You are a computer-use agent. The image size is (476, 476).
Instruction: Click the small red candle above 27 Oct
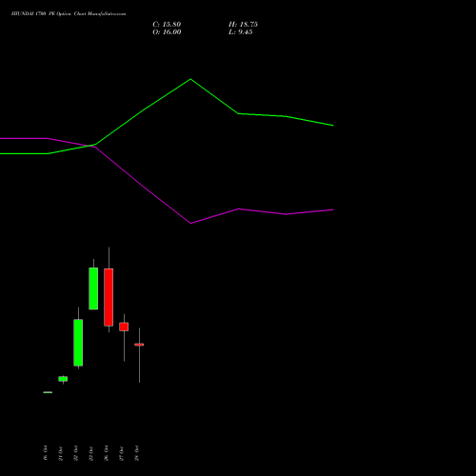click(x=124, y=327)
